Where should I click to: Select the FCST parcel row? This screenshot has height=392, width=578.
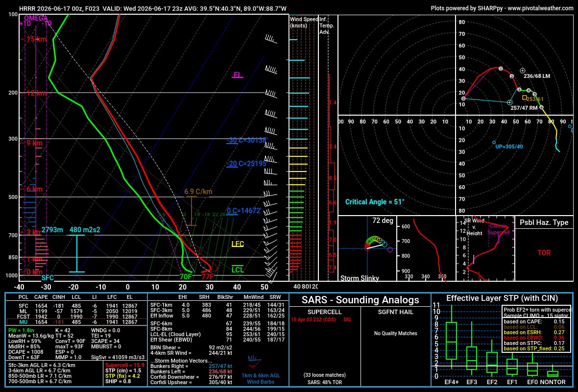point(77,317)
